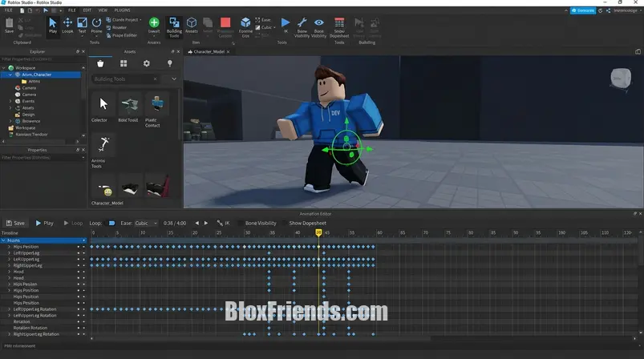Select the Colector asset thumbnail
This screenshot has height=359, width=644.
pyautogui.click(x=103, y=103)
